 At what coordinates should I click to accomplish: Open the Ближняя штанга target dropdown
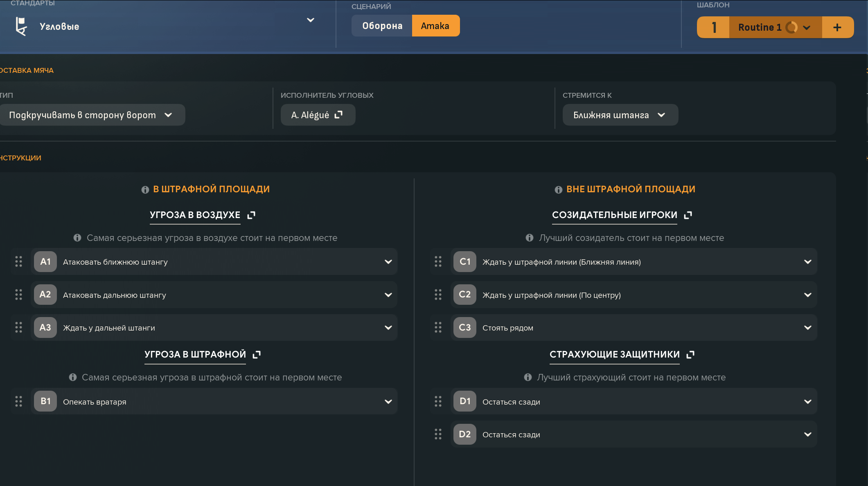click(x=620, y=115)
